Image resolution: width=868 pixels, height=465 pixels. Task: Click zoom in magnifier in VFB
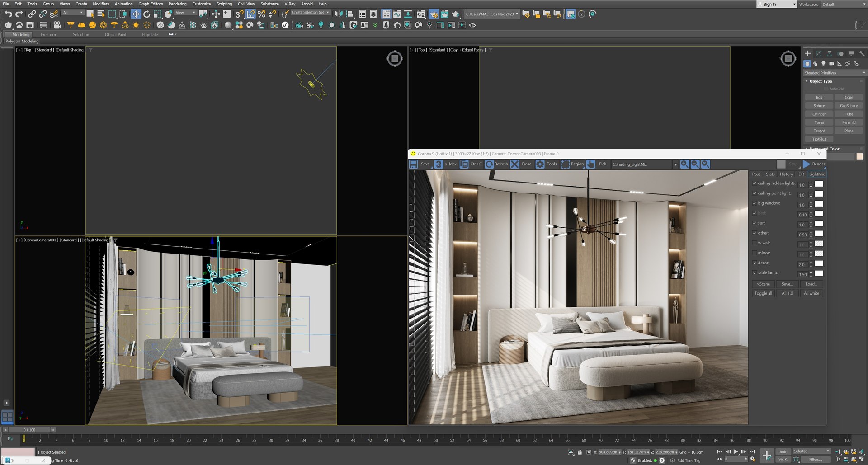tap(685, 164)
